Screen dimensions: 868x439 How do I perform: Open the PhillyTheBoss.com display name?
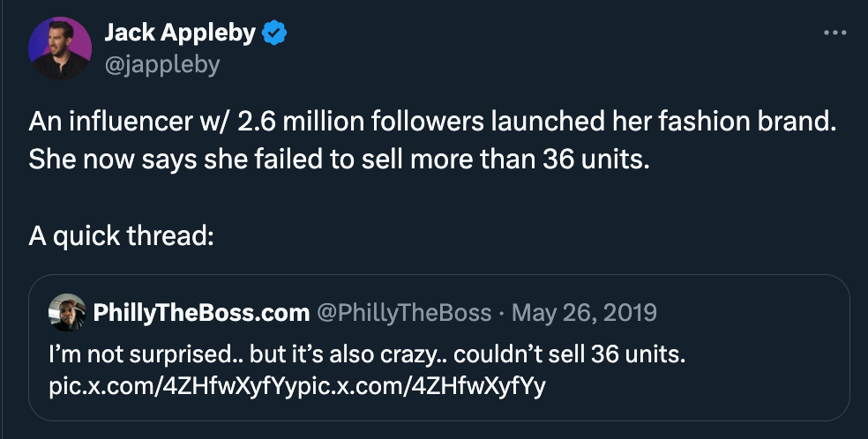(x=200, y=313)
